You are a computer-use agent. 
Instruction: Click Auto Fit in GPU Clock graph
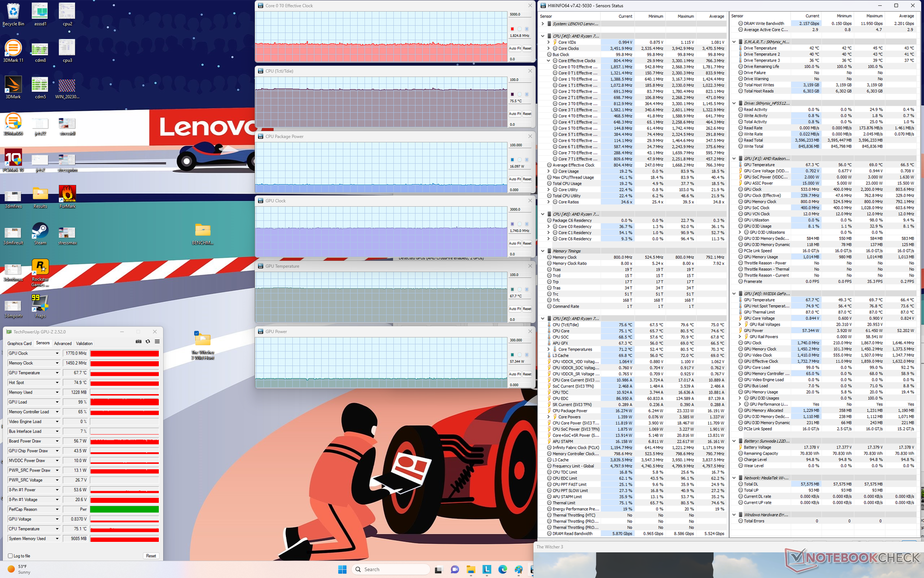(x=515, y=243)
